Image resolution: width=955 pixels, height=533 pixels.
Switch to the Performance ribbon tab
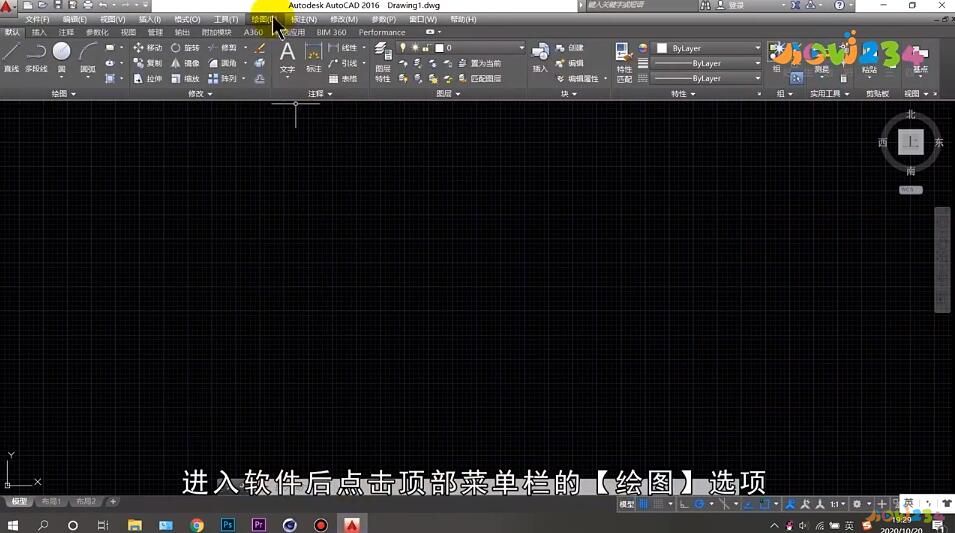[x=382, y=32]
